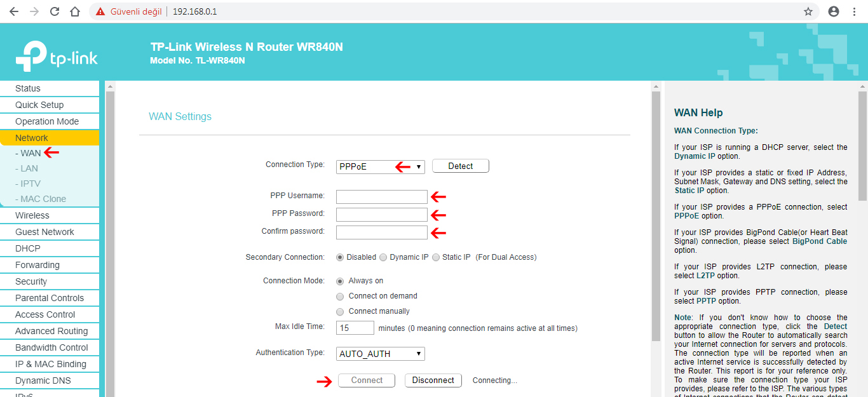Image resolution: width=868 pixels, height=397 pixels.
Task: Open the Operation Mode page
Action: pyautogui.click(x=50, y=121)
